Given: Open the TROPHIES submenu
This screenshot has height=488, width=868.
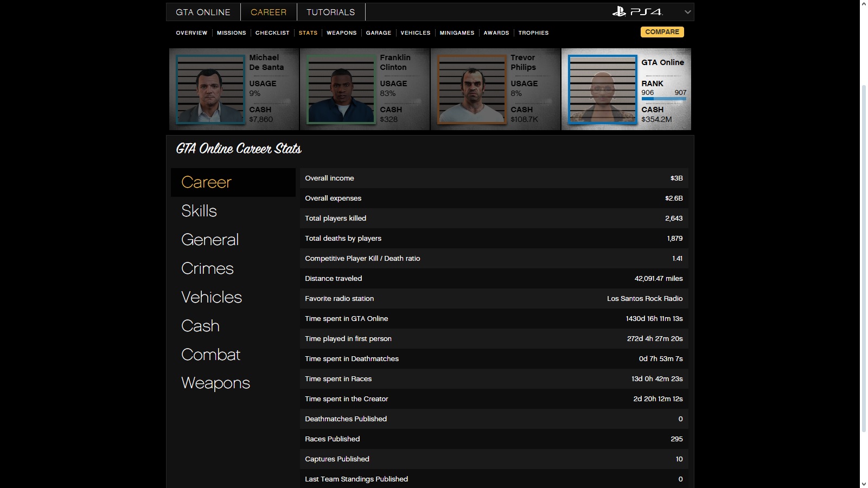Looking at the screenshot, I should pos(533,33).
